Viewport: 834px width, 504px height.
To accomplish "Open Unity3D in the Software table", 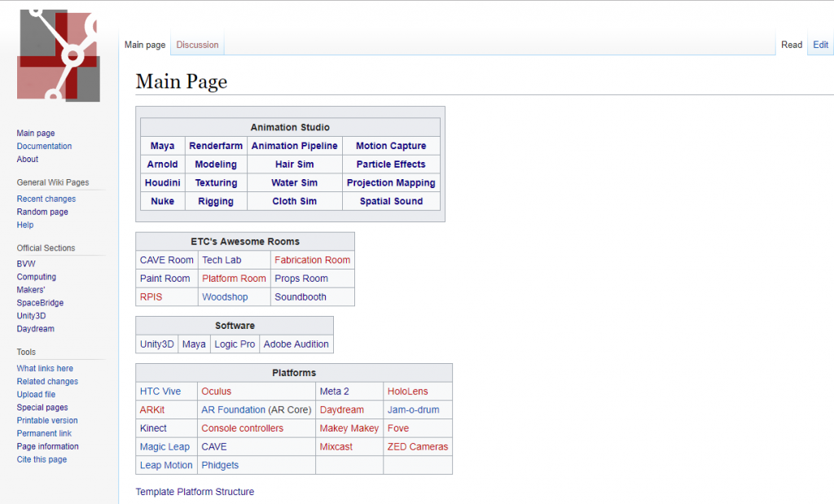I will [157, 344].
